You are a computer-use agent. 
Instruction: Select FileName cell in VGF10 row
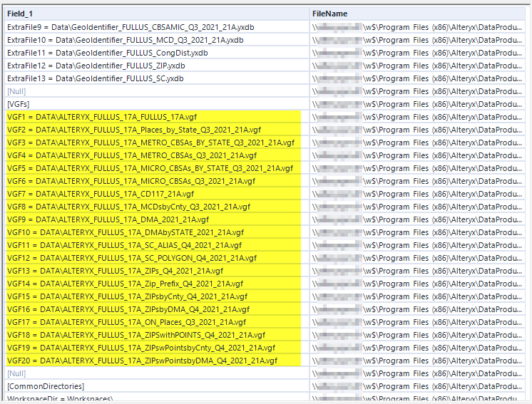417,232
